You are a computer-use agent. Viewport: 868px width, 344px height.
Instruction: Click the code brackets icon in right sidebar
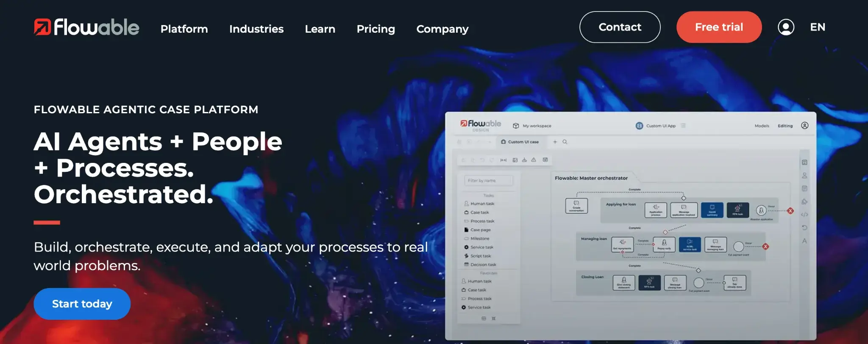pos(804,215)
